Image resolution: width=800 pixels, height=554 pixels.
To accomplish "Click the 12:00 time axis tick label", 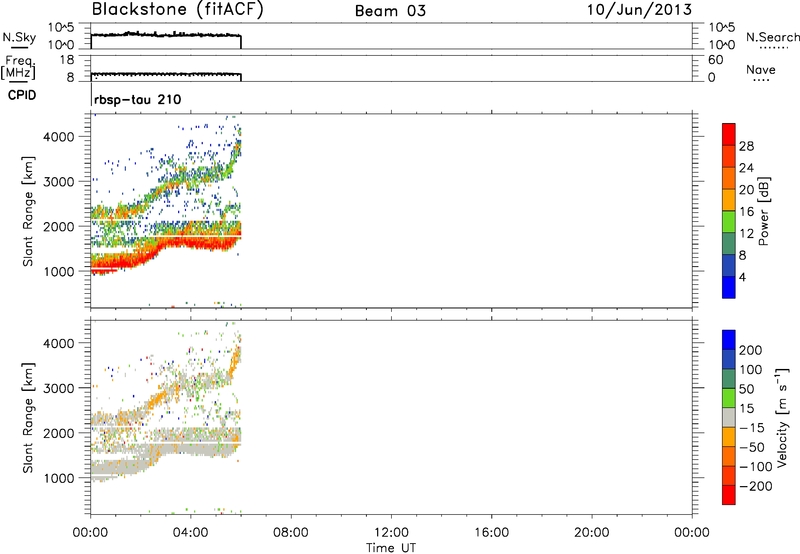I will pyautogui.click(x=391, y=533).
